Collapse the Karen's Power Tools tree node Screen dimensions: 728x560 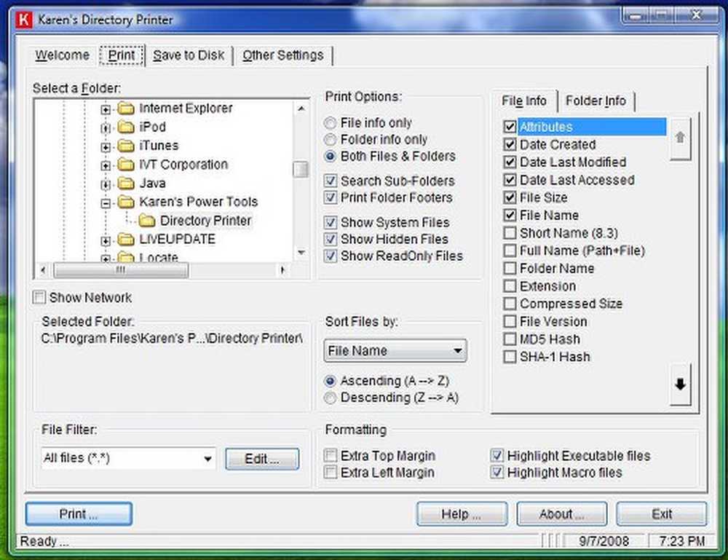tap(106, 202)
